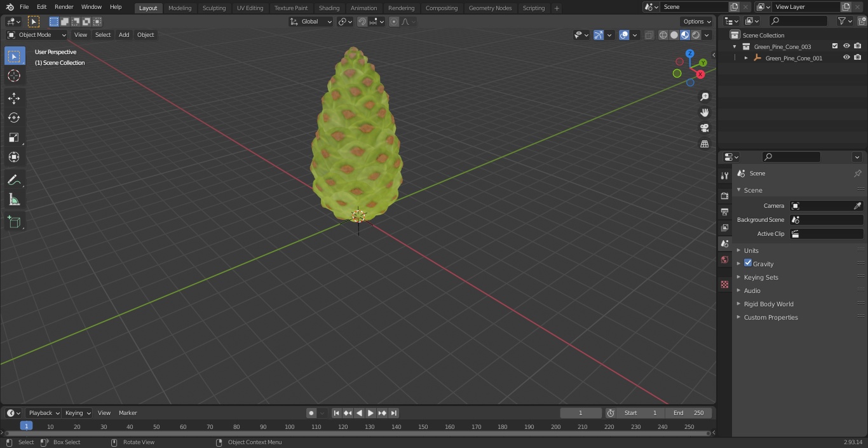Click the Options button in viewport header
The width and height of the screenshot is (868, 448).
[697, 22]
